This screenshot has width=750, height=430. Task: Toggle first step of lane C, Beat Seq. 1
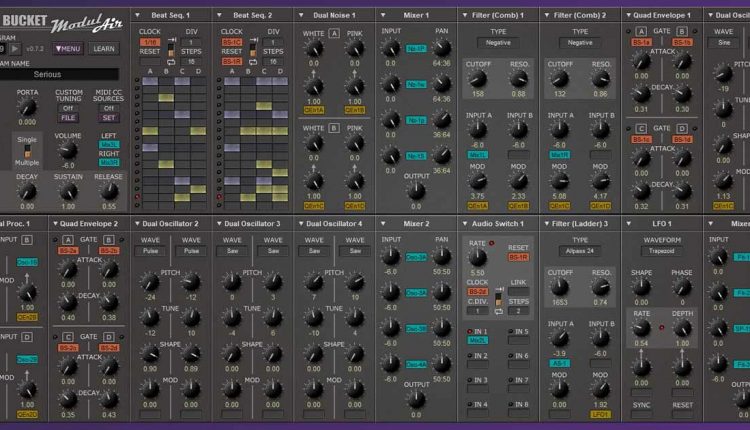[182, 81]
